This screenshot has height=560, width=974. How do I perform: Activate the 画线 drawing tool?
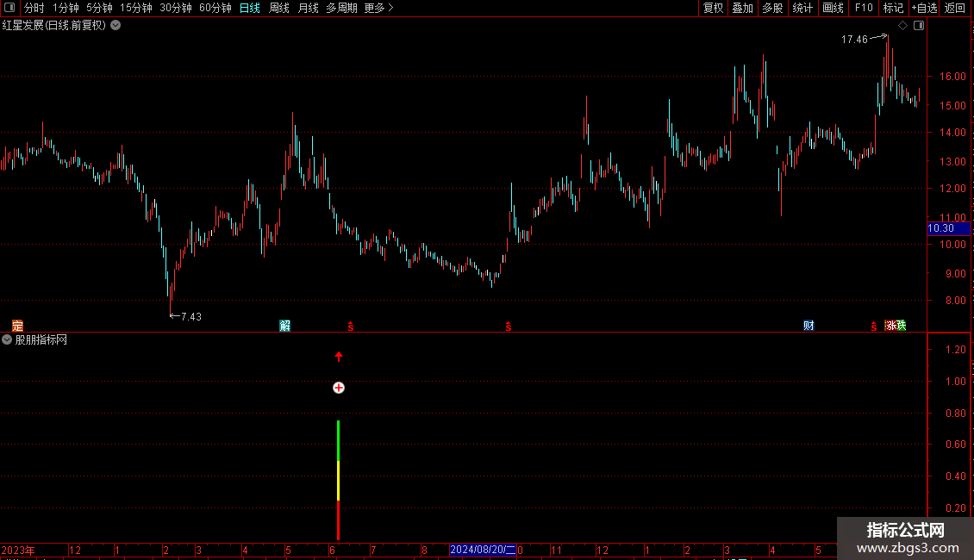click(x=833, y=8)
